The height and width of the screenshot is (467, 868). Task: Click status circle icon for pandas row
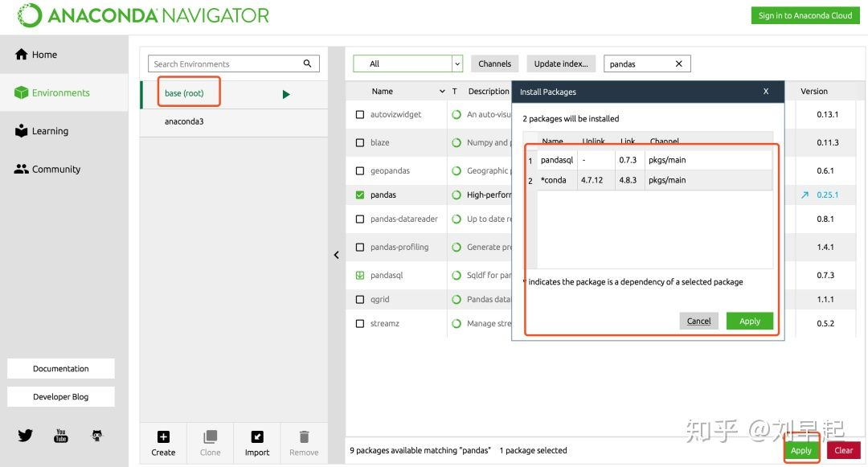tap(457, 195)
